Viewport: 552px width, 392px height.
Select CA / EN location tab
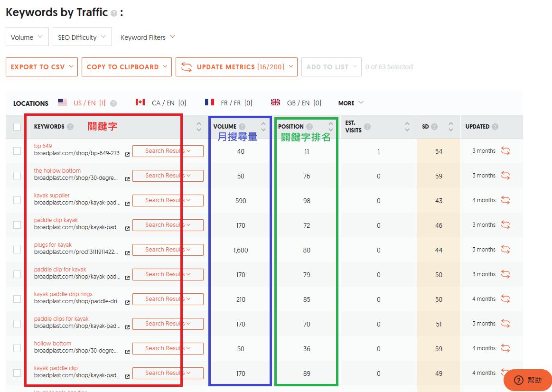click(161, 103)
